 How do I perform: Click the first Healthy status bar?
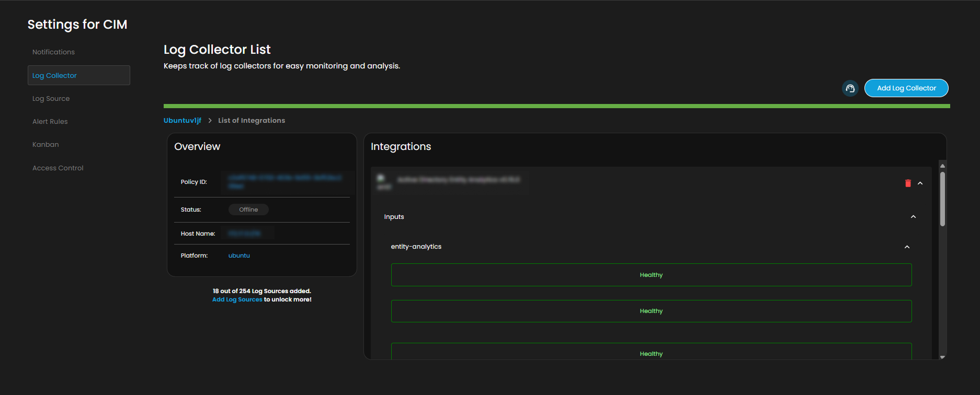pos(651,275)
